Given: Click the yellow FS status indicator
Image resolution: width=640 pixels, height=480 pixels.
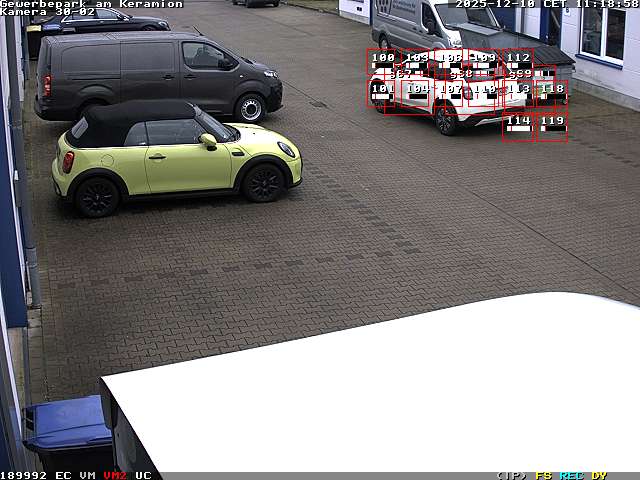Looking at the screenshot, I should click(544, 475).
